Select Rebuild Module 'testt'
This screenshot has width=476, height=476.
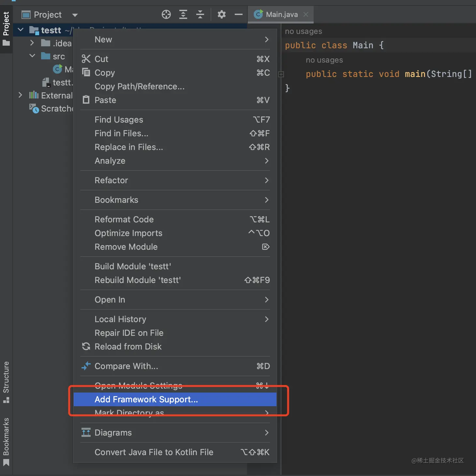175,280
